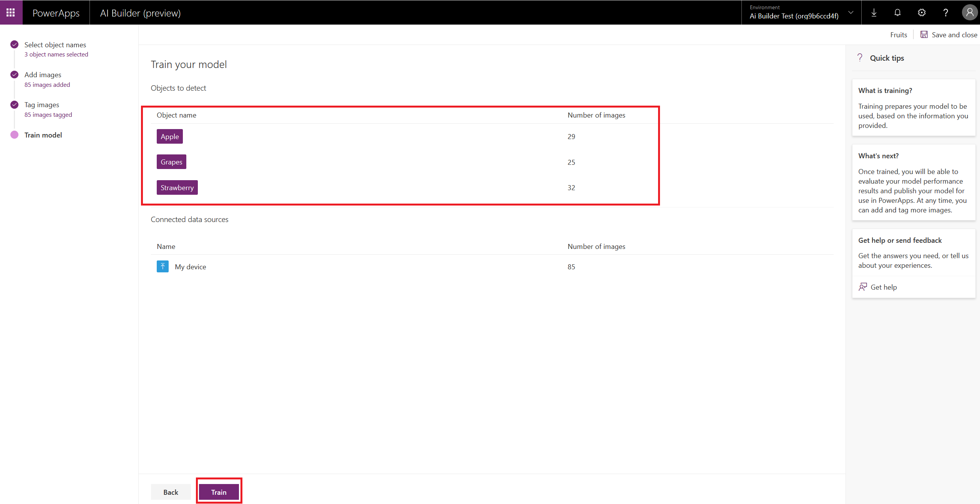Open the settings gear icon
Image resolution: width=980 pixels, height=504 pixels.
(922, 13)
